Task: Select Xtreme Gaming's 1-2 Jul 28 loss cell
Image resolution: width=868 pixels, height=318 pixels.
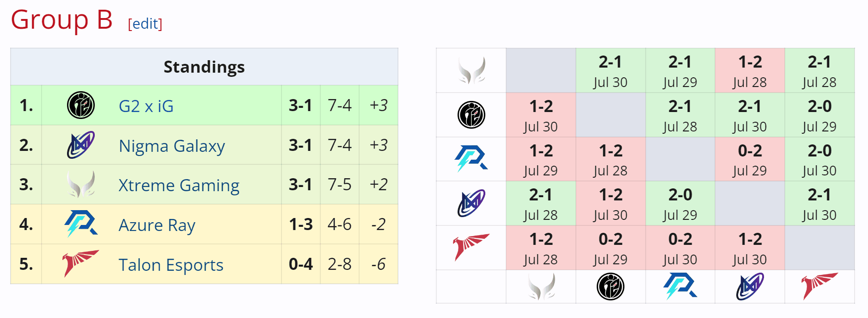Action: 750,70
